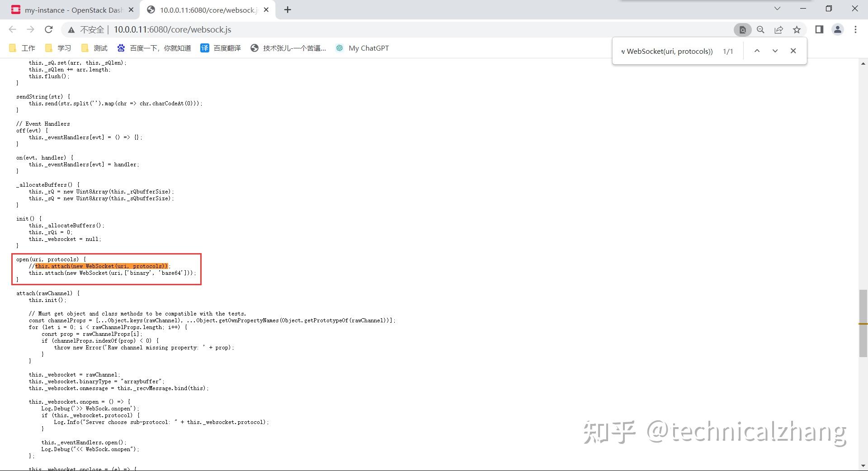Open the My ChatGPT bookmark
The width and height of the screenshot is (868, 471).
362,48
